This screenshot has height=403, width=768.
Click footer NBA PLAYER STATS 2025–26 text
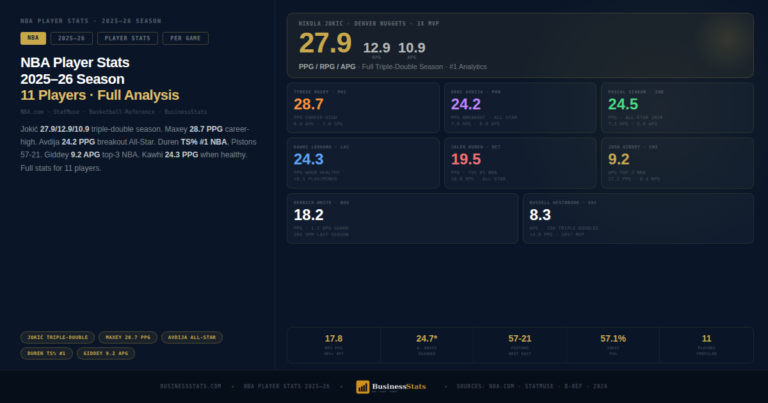pyautogui.click(x=287, y=386)
